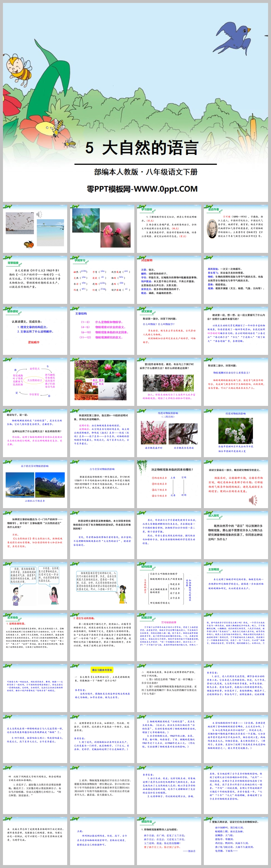The height and width of the screenshot is (868, 271).
Task: Open the 古今差异对物候的影响 slide
Action: point(102,484)
